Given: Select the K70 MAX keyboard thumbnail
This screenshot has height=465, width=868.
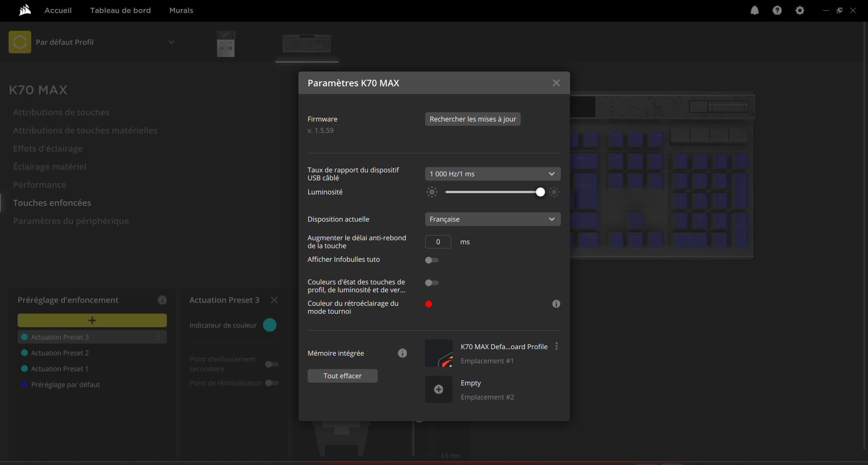Looking at the screenshot, I should [x=307, y=44].
